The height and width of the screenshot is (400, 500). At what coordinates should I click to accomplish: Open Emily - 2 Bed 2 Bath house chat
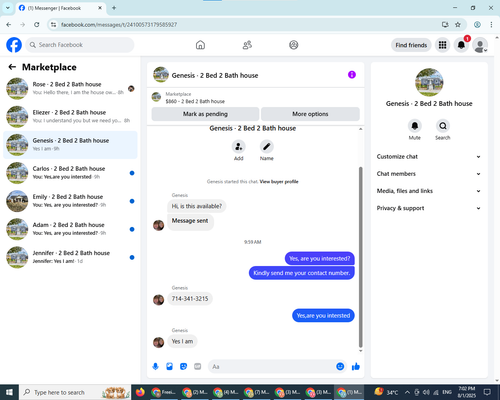click(x=70, y=201)
